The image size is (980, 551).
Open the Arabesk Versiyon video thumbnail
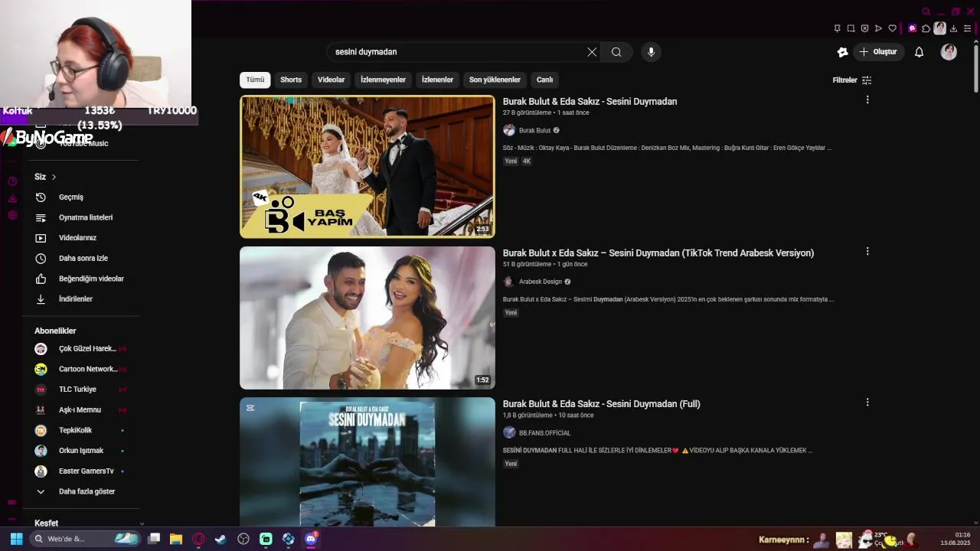coord(367,318)
